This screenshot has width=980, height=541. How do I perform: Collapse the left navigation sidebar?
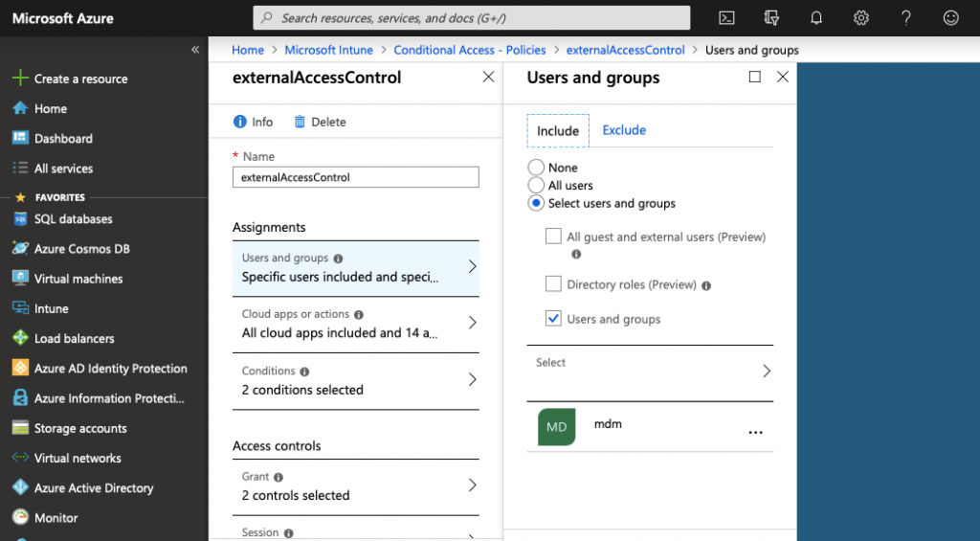(195, 50)
